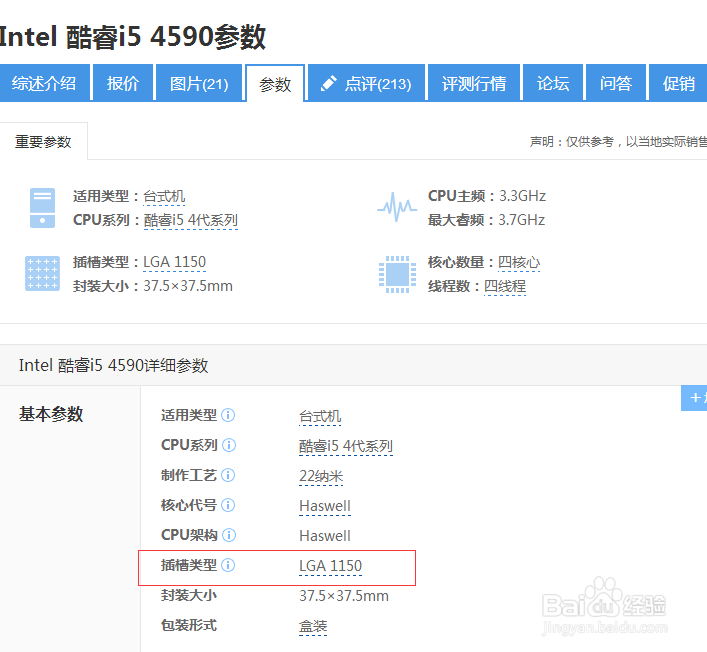Click the pencil icon beside 点评
Viewport: 707px width, 652px height.
(328, 83)
